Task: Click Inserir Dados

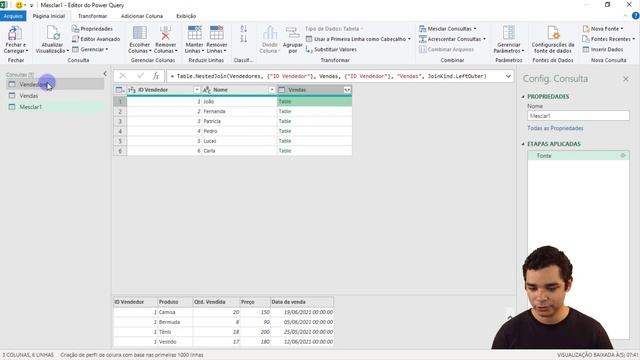Action: coord(603,49)
